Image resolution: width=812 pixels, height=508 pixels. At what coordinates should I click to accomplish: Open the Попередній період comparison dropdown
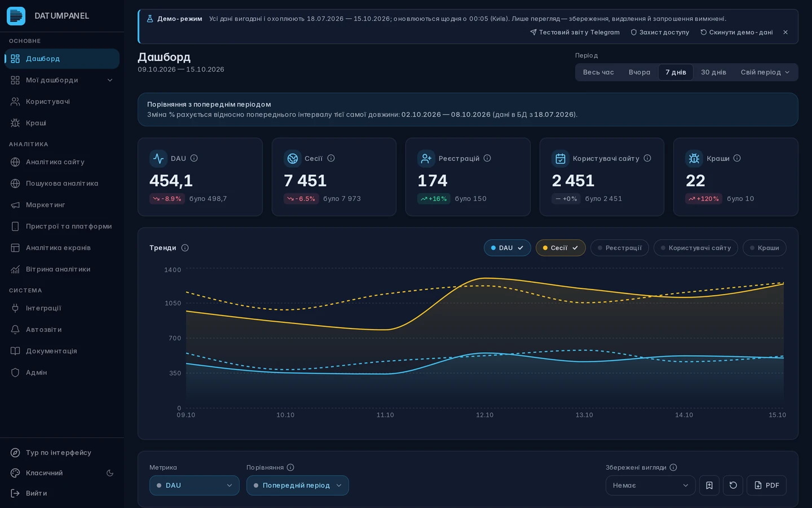coord(298,485)
